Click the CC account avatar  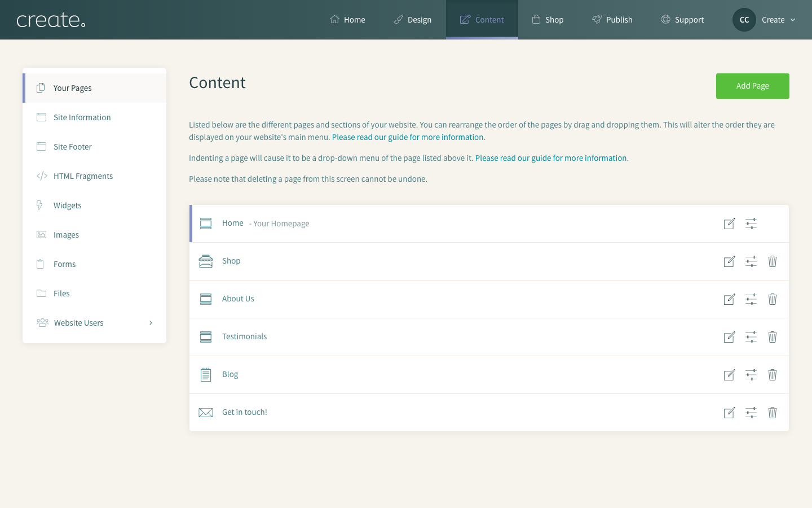pyautogui.click(x=744, y=20)
